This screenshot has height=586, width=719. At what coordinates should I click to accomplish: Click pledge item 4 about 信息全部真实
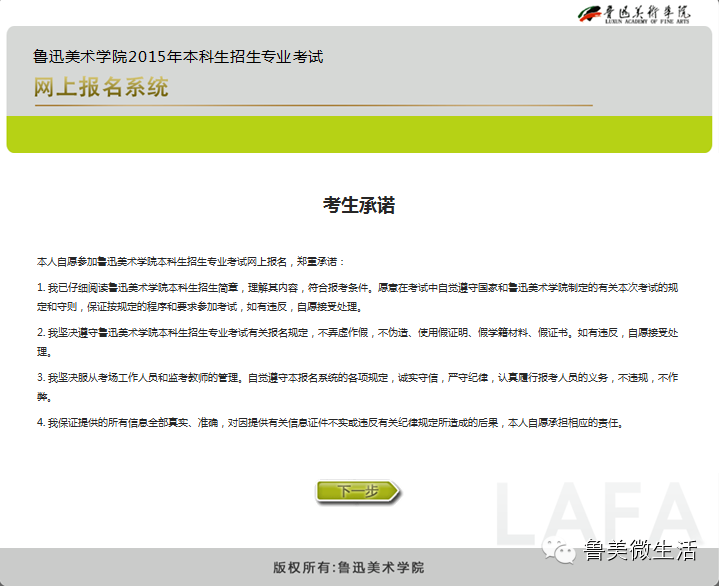coord(331,423)
